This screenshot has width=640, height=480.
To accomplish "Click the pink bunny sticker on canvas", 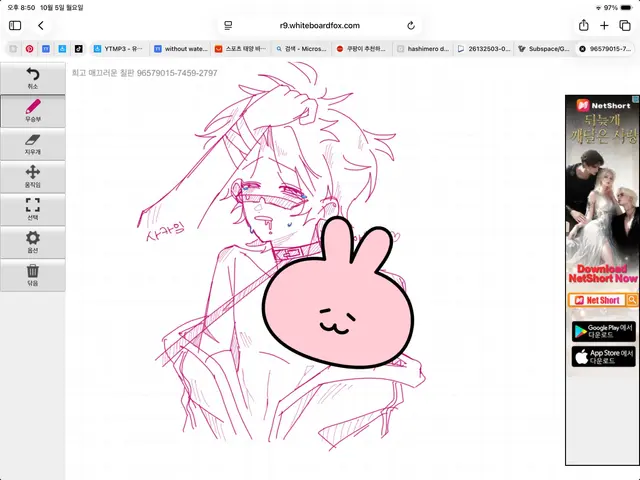I will (x=338, y=293).
